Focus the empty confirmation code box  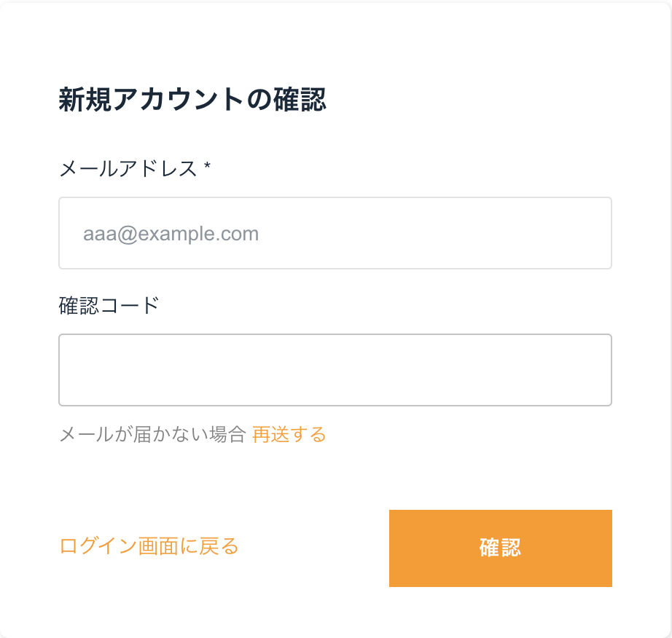(x=335, y=369)
